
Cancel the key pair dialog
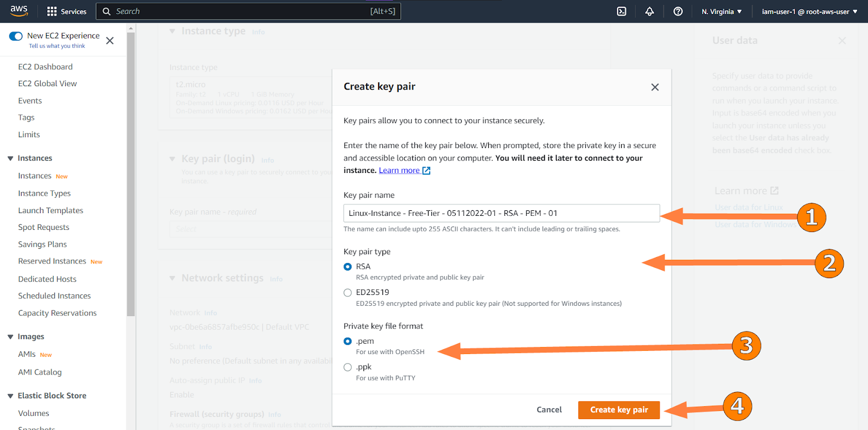pos(549,410)
